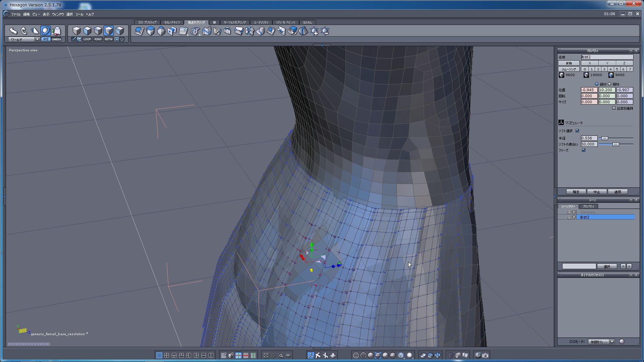This screenshot has height=362, width=644.
Task: Switch to the UV & ペイント tab
Action: pos(285,22)
